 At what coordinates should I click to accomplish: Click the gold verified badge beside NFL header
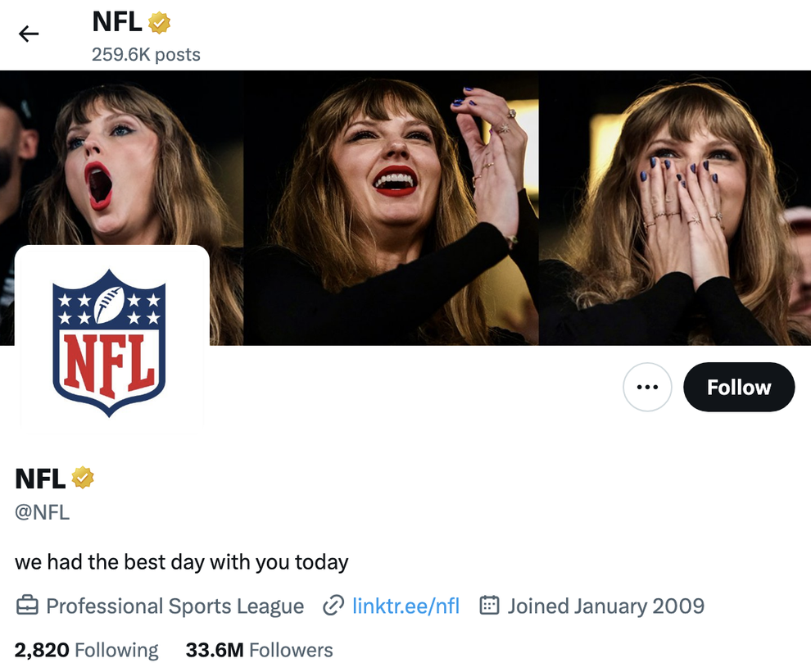[x=159, y=23]
